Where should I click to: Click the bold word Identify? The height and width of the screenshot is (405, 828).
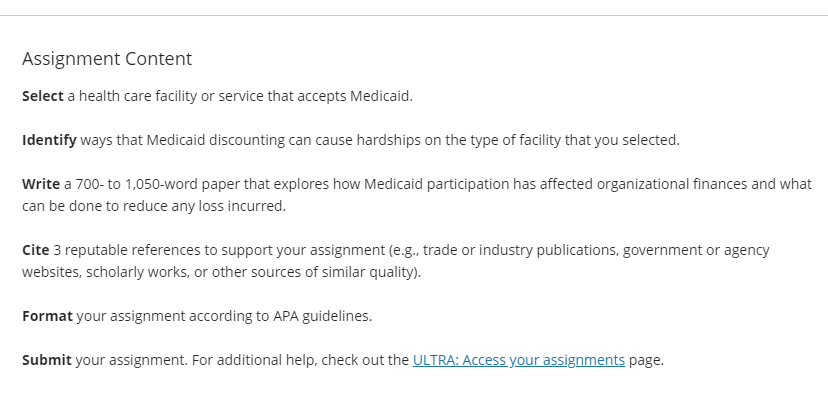[49, 140]
